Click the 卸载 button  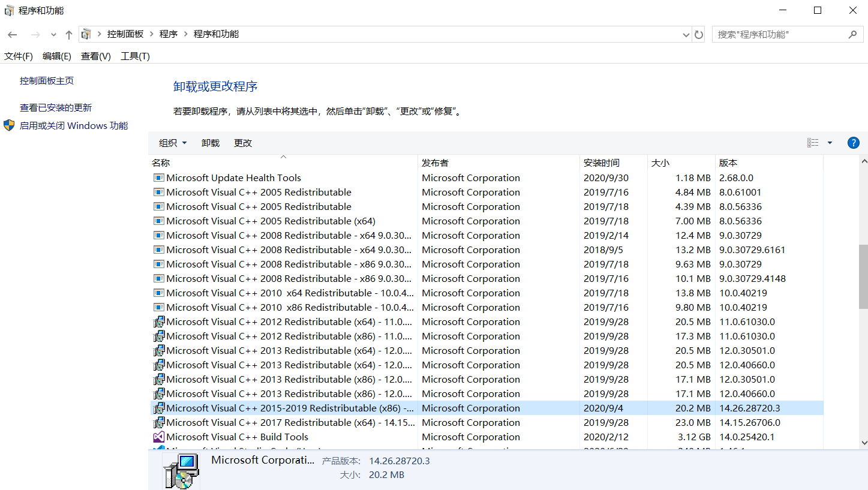click(210, 143)
